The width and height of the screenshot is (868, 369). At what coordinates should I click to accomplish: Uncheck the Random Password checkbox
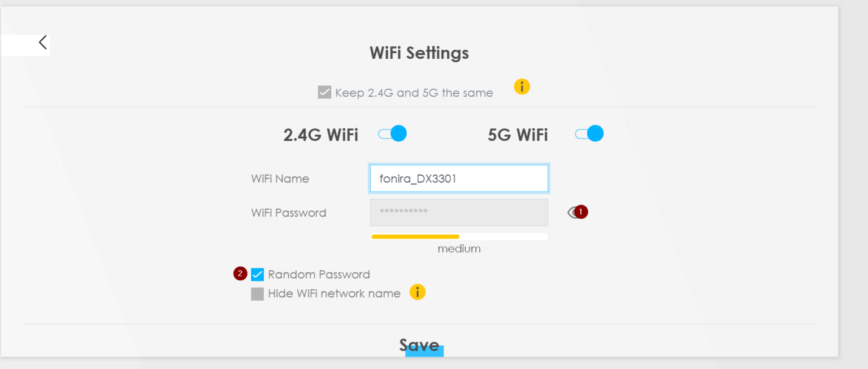[257, 275]
